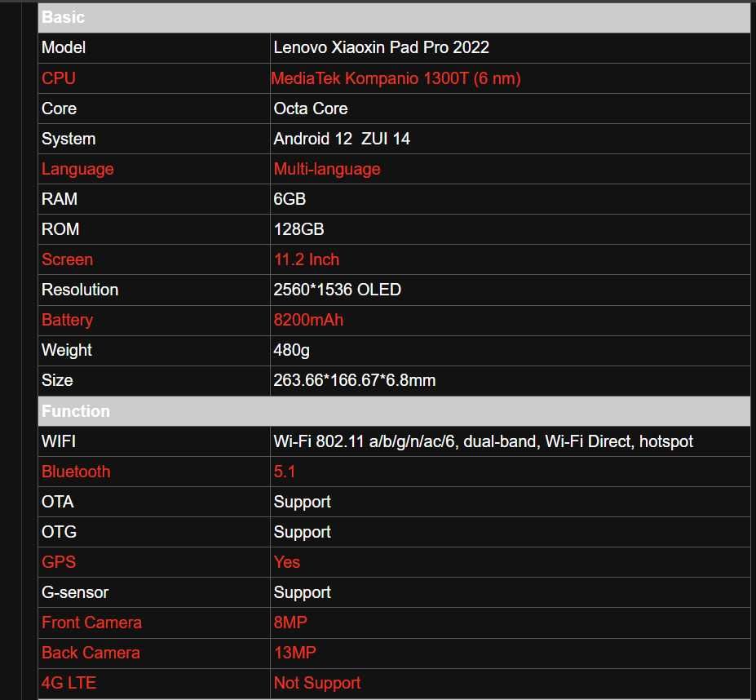Click the 'Model' label cell

tap(154, 48)
